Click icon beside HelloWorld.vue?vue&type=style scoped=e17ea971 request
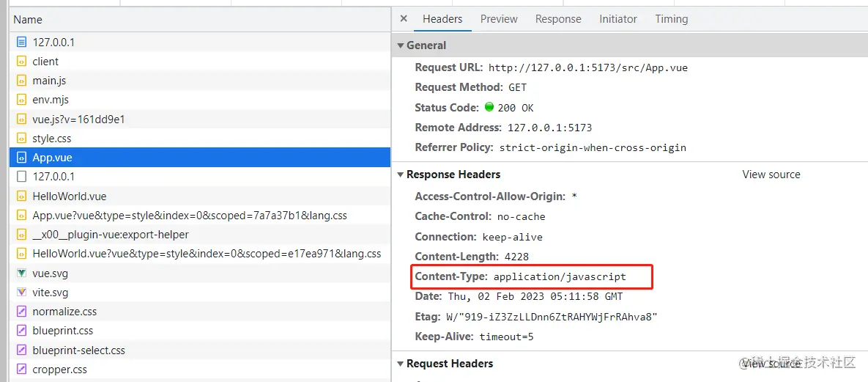The height and width of the screenshot is (382, 868). point(21,254)
